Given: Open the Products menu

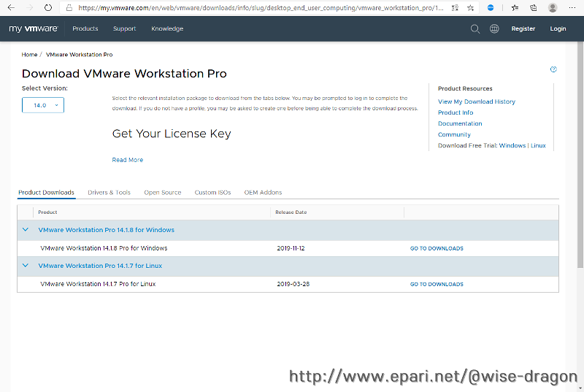Looking at the screenshot, I should (x=85, y=28).
